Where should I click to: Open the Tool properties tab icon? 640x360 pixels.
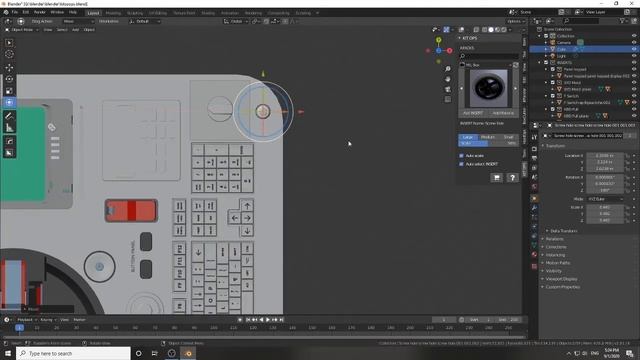tap(534, 138)
